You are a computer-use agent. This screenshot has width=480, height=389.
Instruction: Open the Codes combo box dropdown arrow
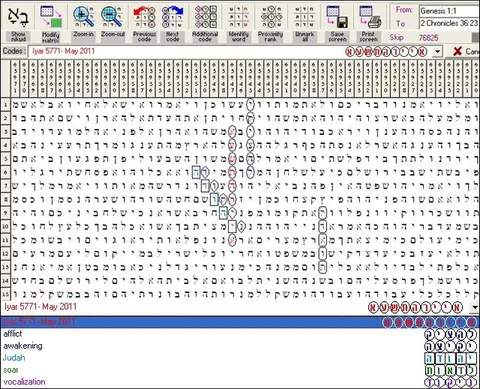click(x=437, y=52)
